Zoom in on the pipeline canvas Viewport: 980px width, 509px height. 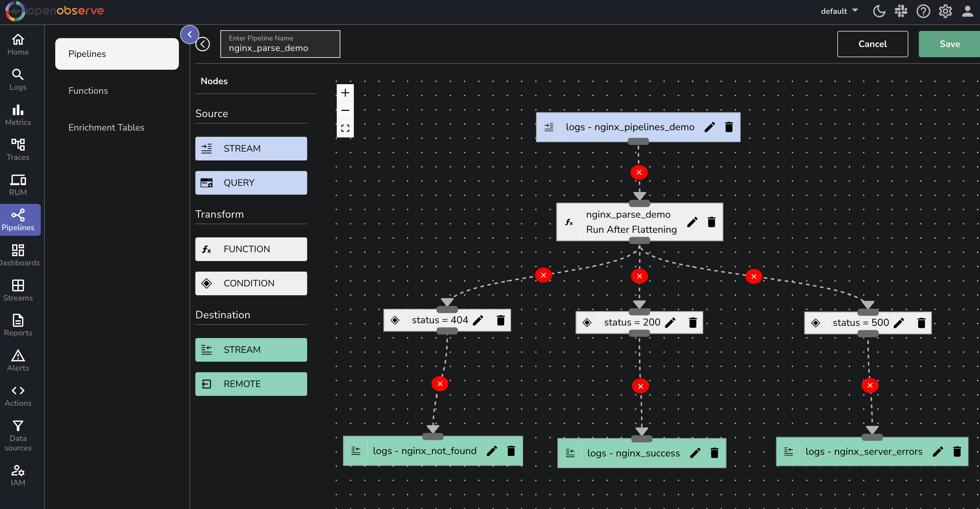(345, 92)
